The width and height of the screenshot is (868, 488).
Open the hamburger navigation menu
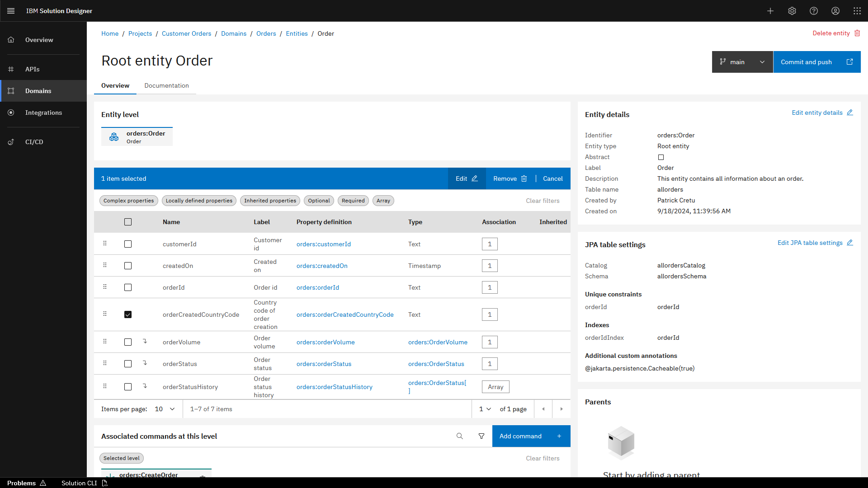(11, 11)
